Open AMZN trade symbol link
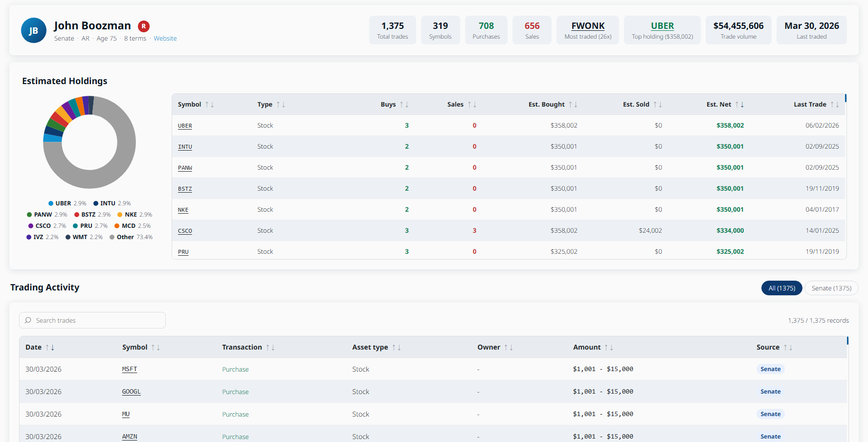 129,437
